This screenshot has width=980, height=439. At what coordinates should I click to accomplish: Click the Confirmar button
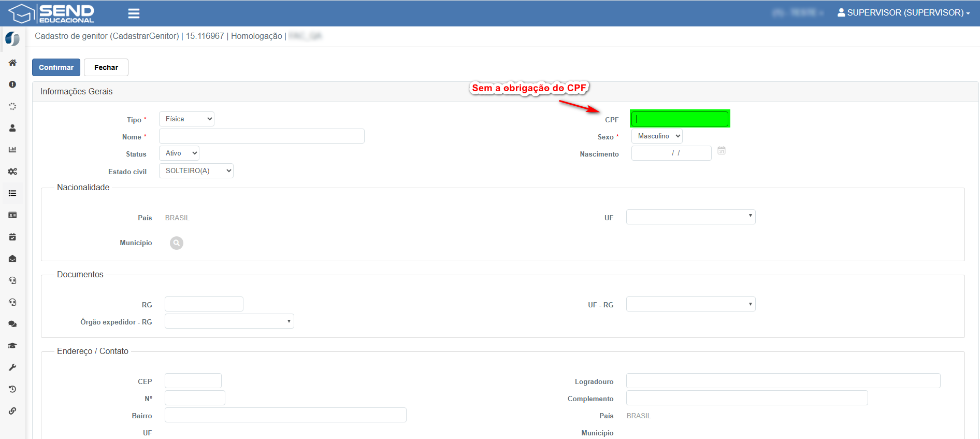coord(56,67)
